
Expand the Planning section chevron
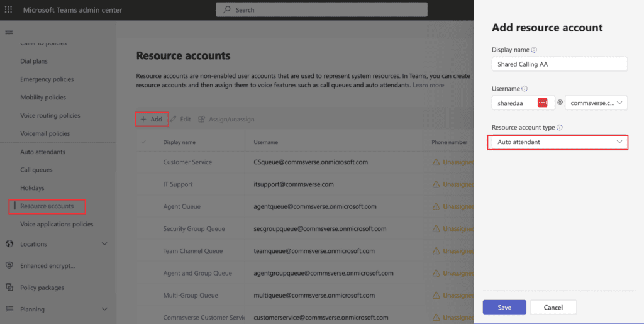pyautogui.click(x=104, y=310)
